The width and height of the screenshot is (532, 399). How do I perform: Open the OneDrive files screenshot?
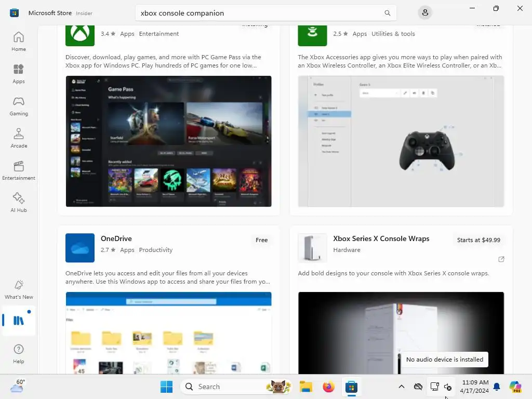tap(169, 333)
